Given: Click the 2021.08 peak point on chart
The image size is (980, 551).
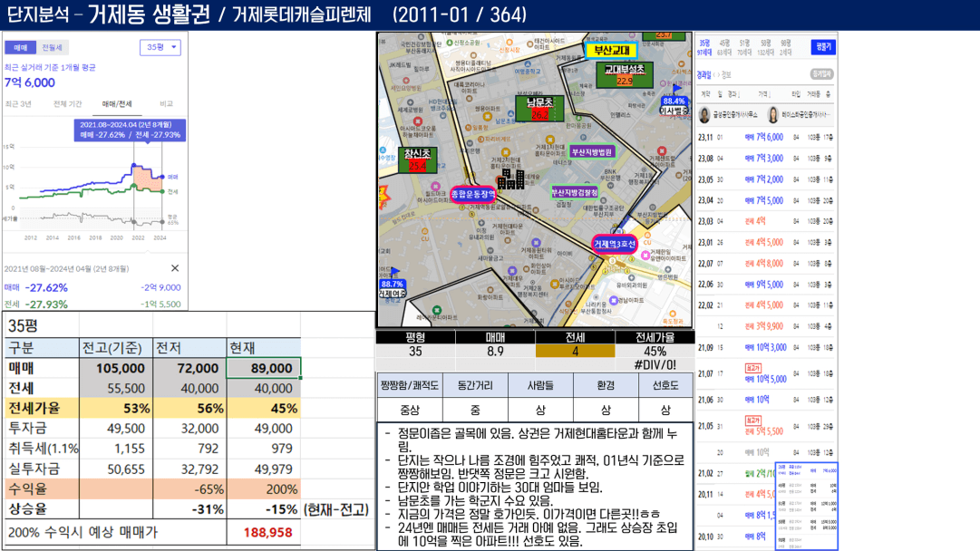Looking at the screenshot, I should [134, 166].
